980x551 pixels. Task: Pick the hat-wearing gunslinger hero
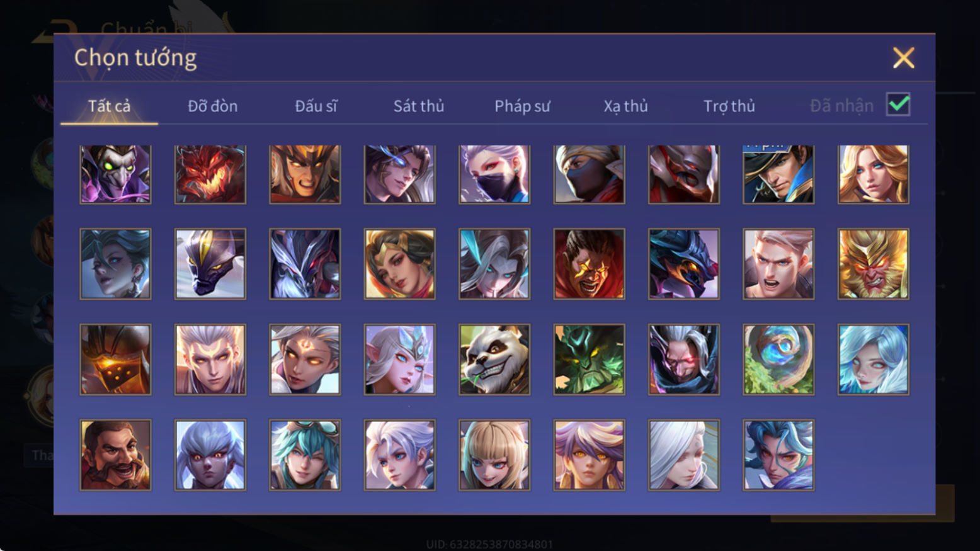click(x=778, y=174)
